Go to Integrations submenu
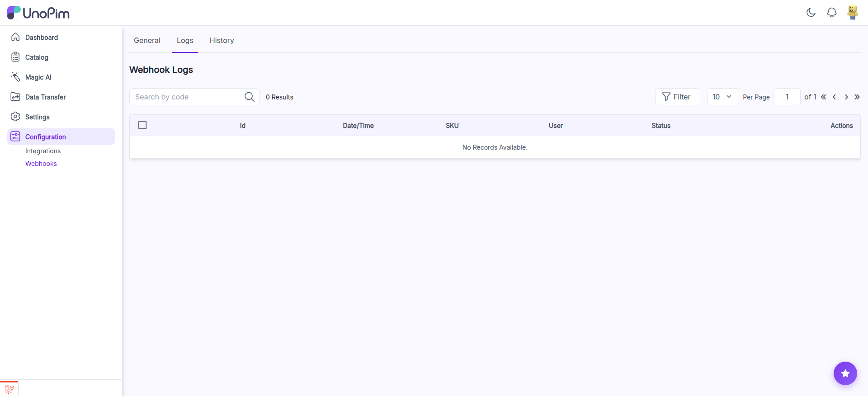868x396 pixels. click(x=43, y=151)
